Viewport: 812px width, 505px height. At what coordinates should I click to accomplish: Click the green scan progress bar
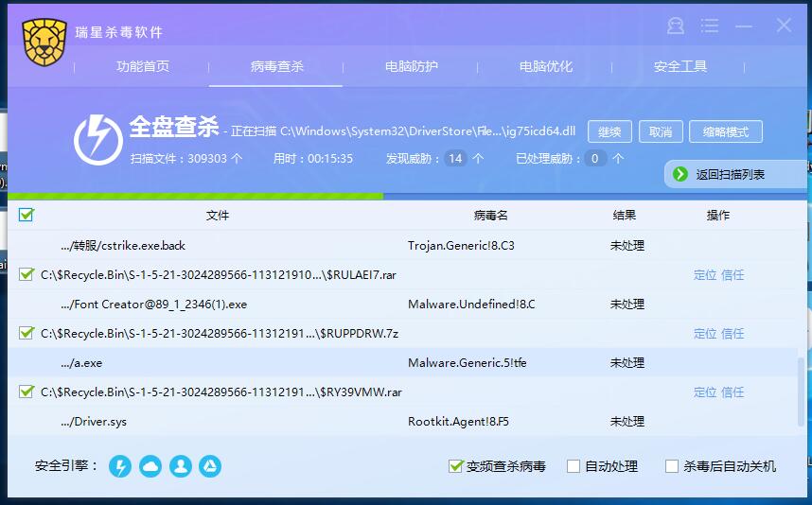click(195, 196)
